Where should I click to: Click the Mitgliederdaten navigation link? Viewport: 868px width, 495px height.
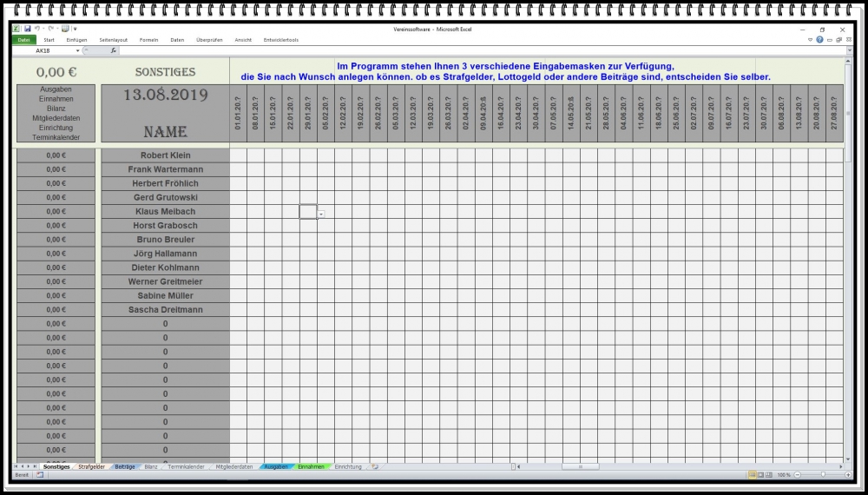pos(56,118)
